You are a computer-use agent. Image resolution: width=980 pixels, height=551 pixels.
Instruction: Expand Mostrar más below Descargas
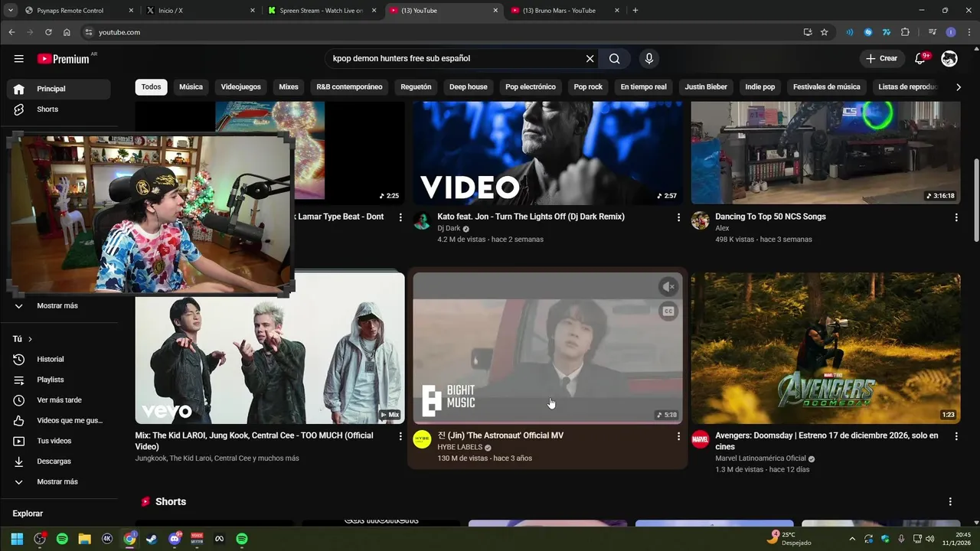pyautogui.click(x=59, y=482)
